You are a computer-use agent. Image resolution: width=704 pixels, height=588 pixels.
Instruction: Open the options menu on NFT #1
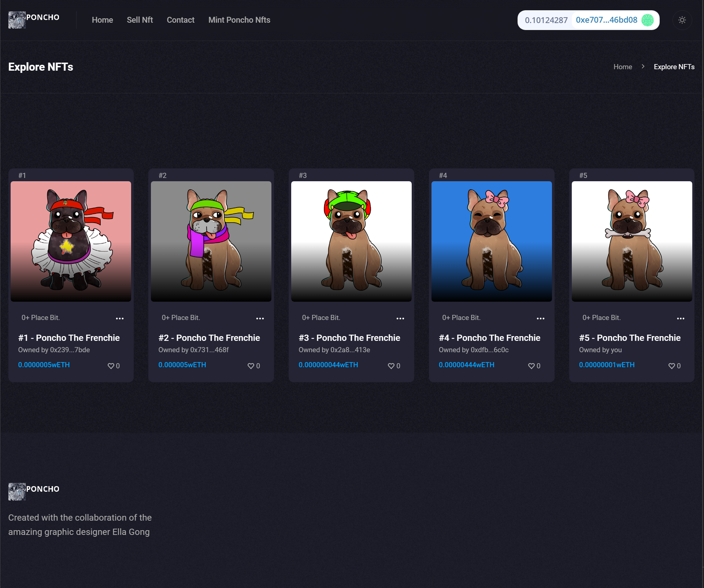pyautogui.click(x=120, y=318)
